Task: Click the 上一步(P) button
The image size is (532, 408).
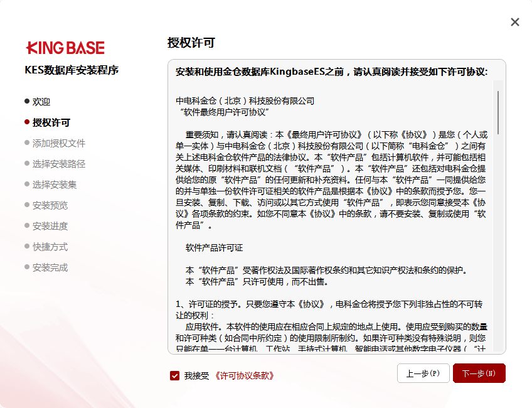Action: (x=423, y=373)
